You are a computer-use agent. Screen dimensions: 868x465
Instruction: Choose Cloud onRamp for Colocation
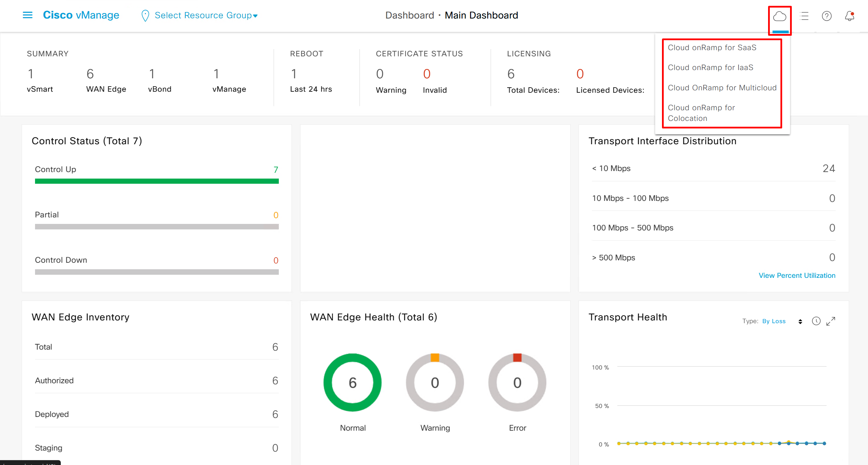(701, 113)
